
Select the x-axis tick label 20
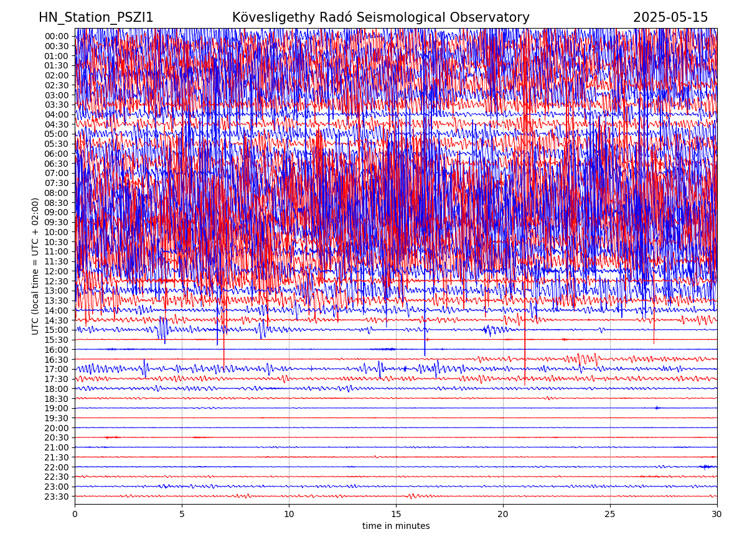coord(503,514)
